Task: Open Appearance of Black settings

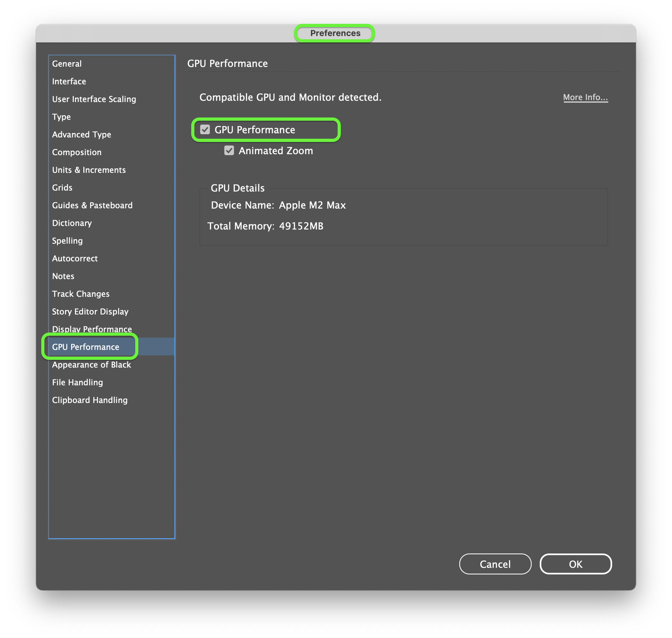Action: [91, 365]
